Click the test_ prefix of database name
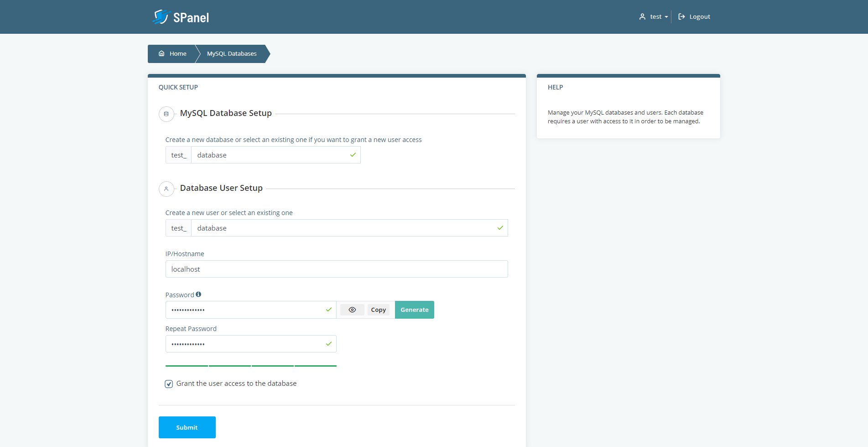Image resolution: width=868 pixels, height=447 pixels. pyautogui.click(x=179, y=155)
